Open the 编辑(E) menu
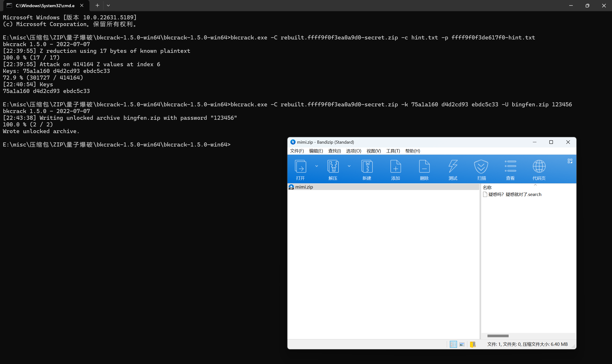The height and width of the screenshot is (364, 612). pyautogui.click(x=316, y=151)
